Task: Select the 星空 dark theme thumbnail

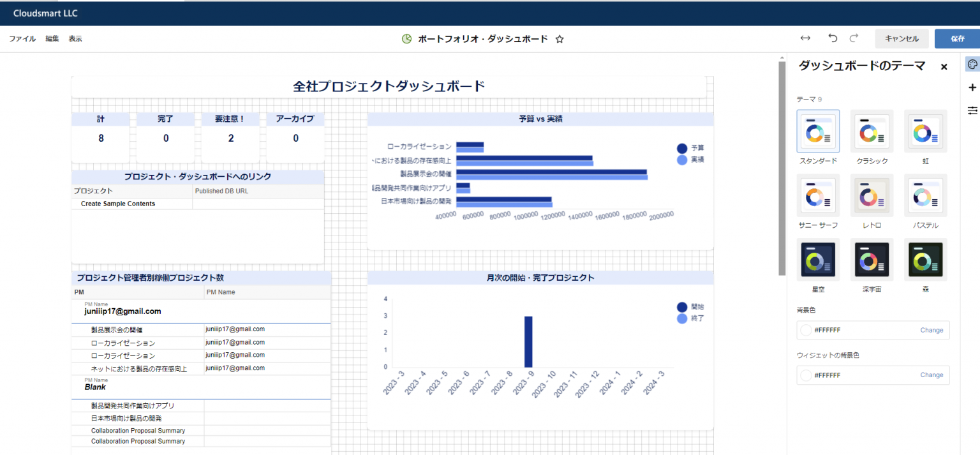Action: [818, 260]
